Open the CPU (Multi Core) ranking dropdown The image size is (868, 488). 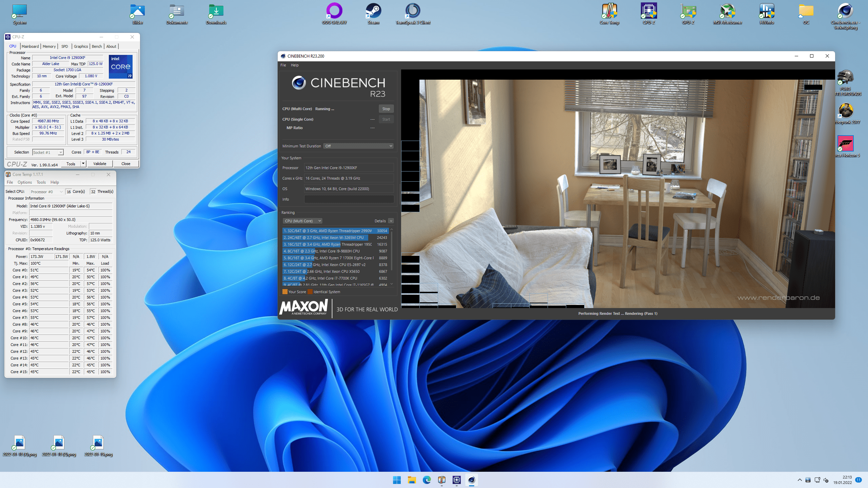302,221
